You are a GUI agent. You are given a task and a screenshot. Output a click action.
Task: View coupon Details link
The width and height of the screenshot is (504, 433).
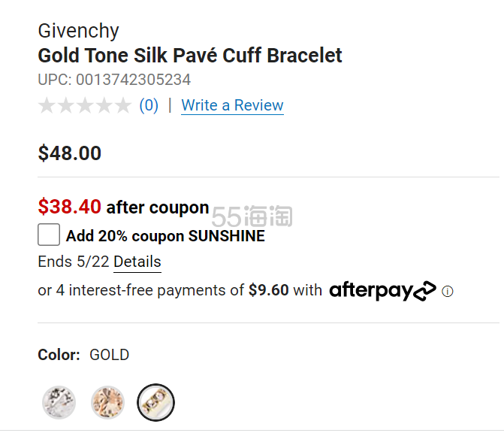click(x=137, y=262)
